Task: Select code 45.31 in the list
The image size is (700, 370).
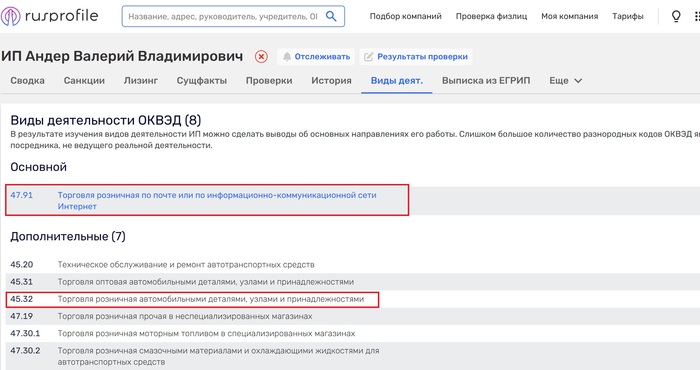Action: (x=21, y=282)
